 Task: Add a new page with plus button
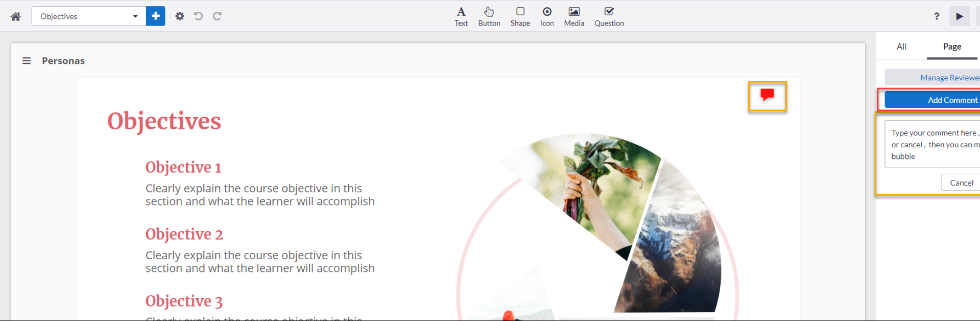click(156, 16)
